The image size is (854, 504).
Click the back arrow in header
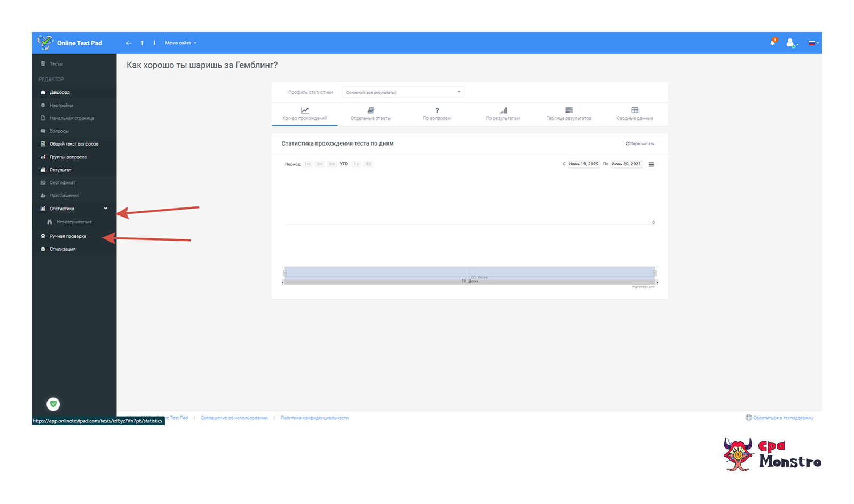coord(129,43)
